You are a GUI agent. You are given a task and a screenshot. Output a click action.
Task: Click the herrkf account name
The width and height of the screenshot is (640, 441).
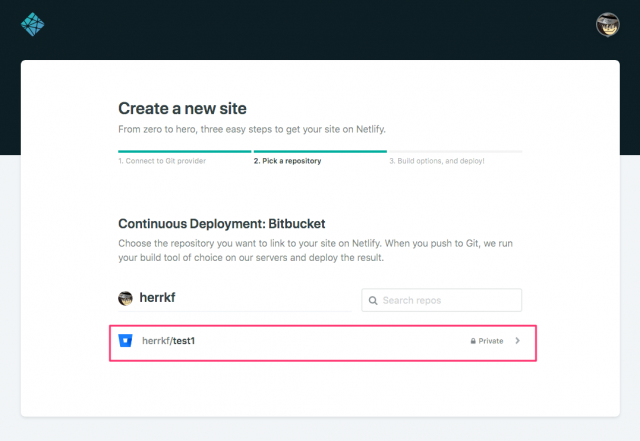[157, 298]
